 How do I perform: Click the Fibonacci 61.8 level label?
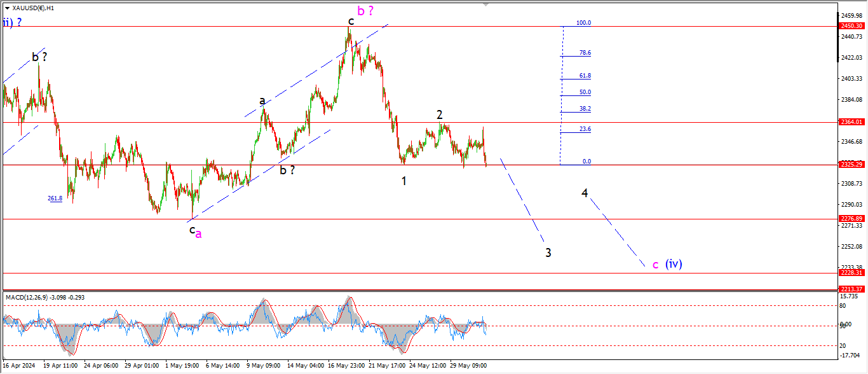tap(585, 76)
